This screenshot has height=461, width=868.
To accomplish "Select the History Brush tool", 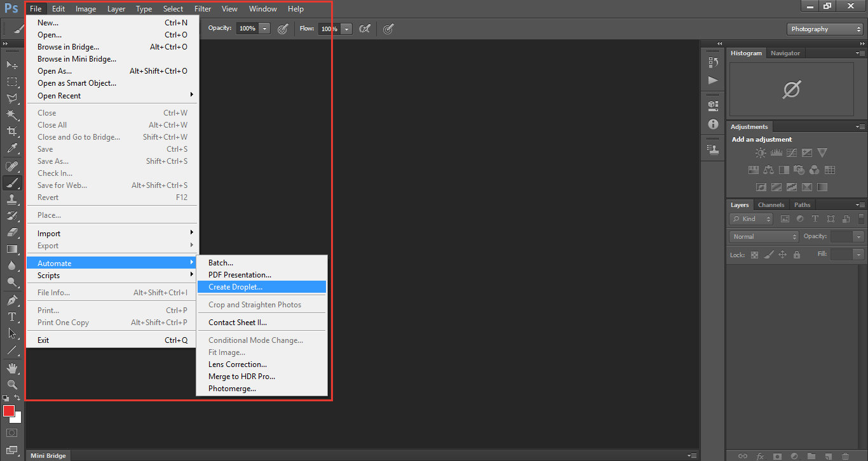I will click(x=12, y=216).
